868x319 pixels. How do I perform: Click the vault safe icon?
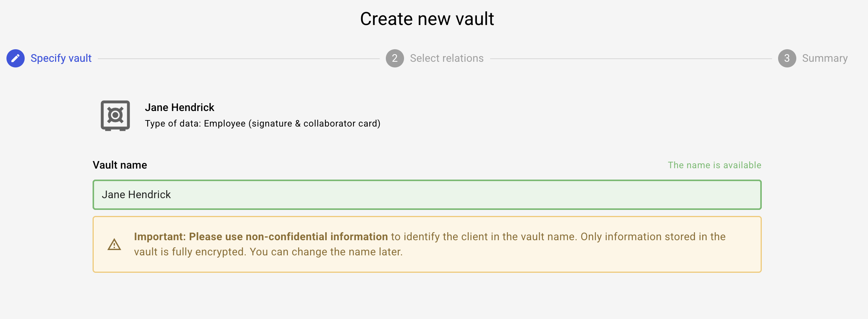115,116
